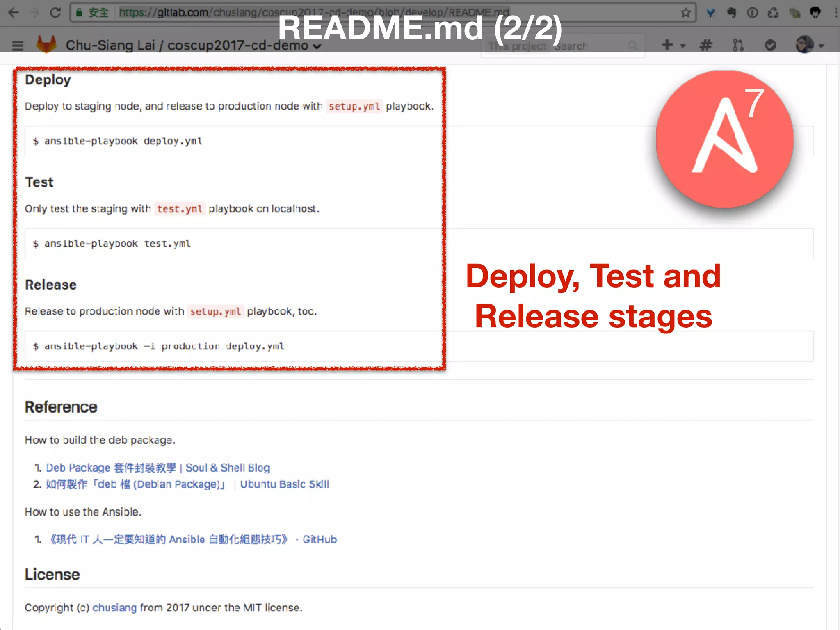This screenshot has height=630, width=840.
Task: Click the License heading
Action: 52,574
